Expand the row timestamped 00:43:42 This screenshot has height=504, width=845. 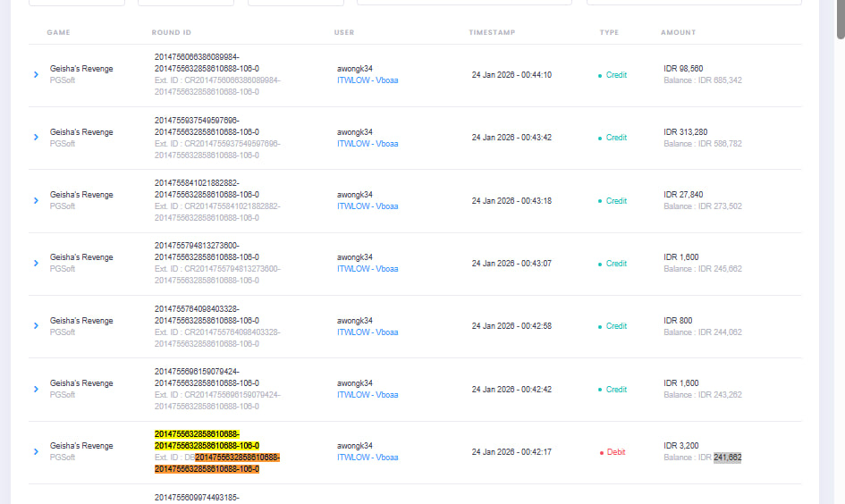point(36,138)
